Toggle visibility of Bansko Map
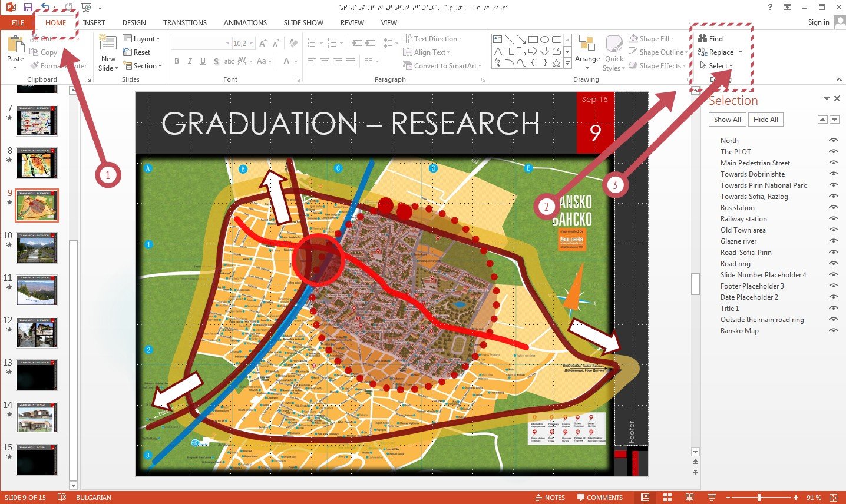Viewport: 846px width, 504px height. [x=833, y=331]
